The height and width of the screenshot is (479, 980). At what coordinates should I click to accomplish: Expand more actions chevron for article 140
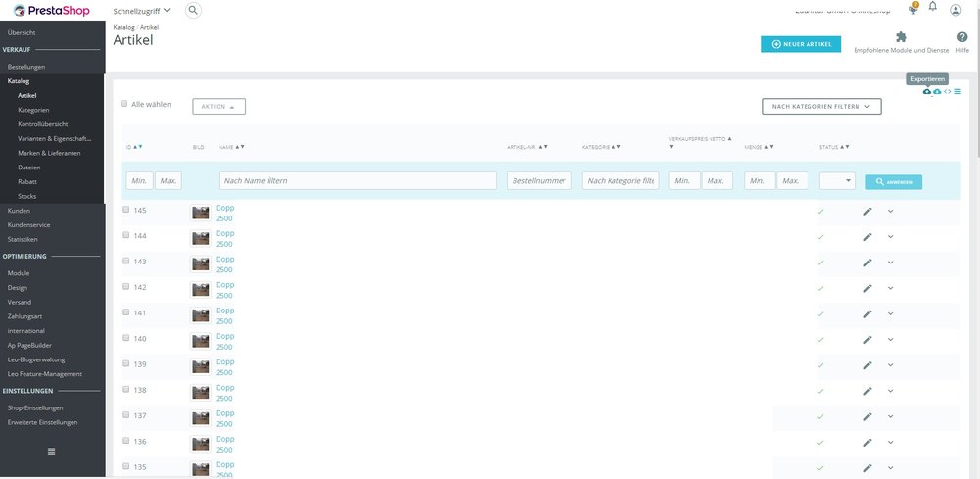tap(891, 339)
